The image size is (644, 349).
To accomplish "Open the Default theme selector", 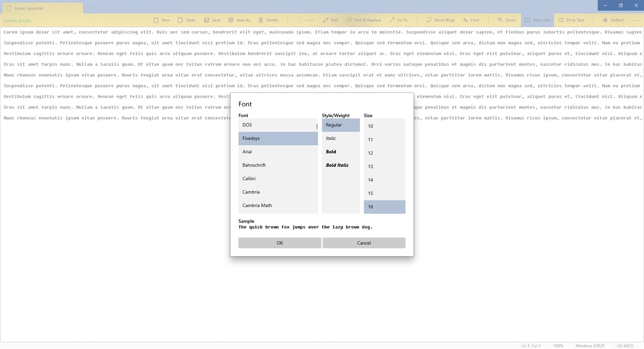I will coord(613,20).
